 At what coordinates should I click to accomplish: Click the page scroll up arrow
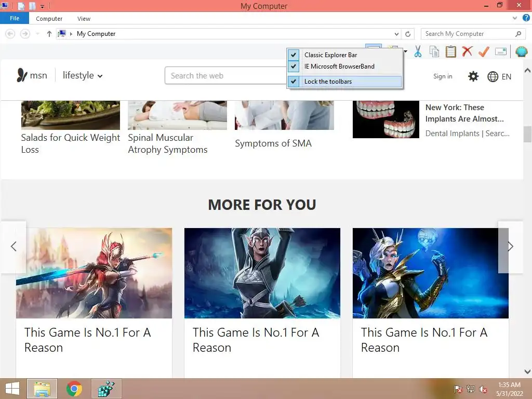tap(527, 71)
